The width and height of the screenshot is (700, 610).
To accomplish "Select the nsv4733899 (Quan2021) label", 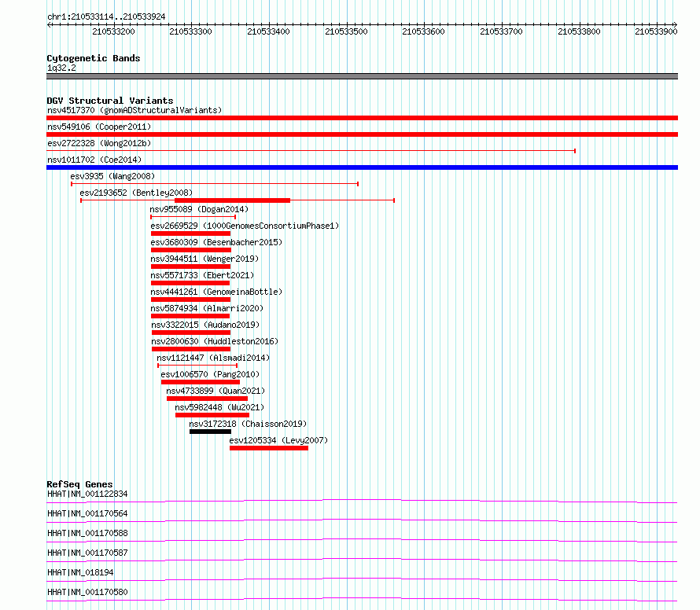I will coord(216,391).
